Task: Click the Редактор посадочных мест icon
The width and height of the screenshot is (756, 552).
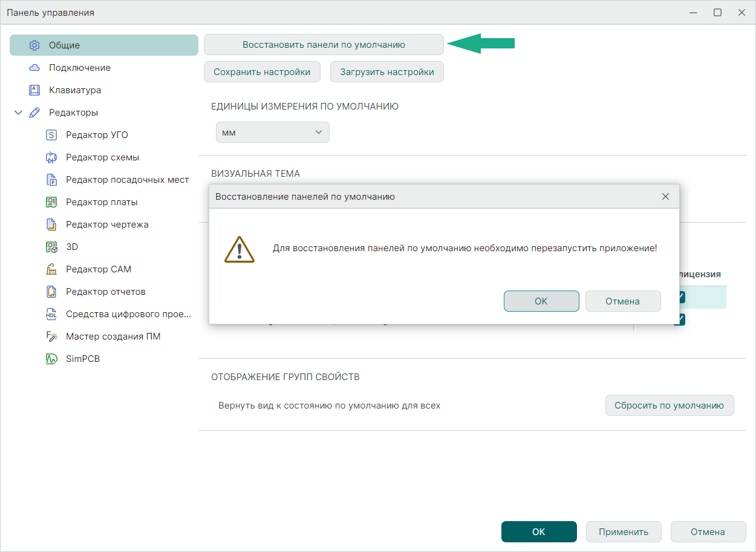Action: coord(51,180)
